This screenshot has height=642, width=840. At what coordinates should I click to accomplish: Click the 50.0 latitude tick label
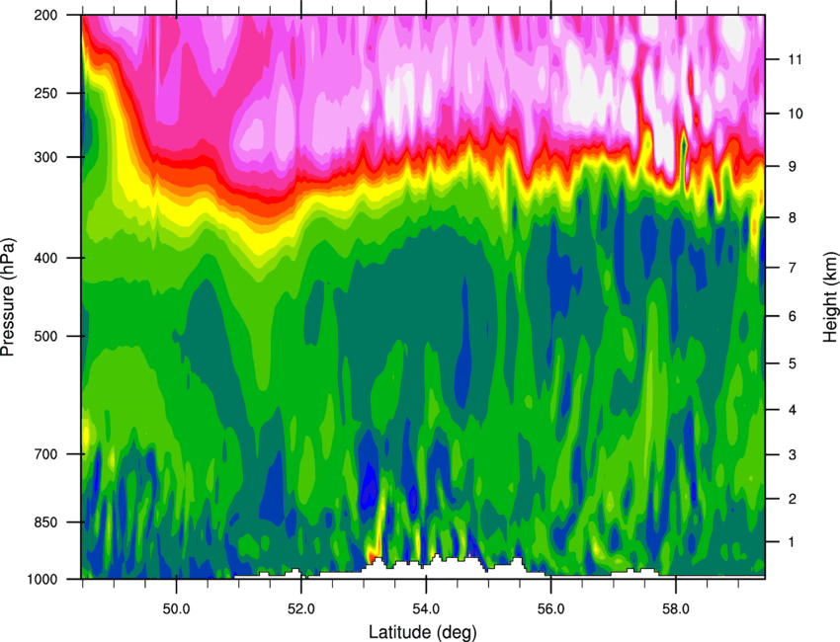(x=176, y=609)
